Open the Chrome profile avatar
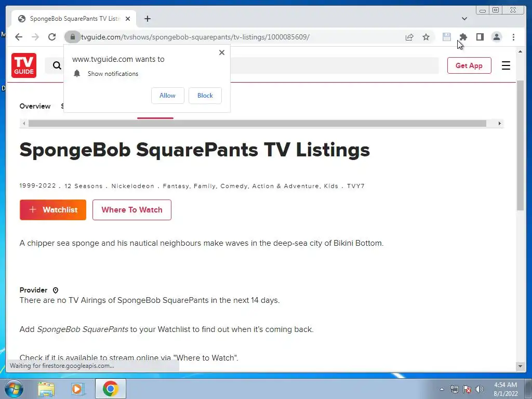The image size is (532, 399). (x=497, y=37)
